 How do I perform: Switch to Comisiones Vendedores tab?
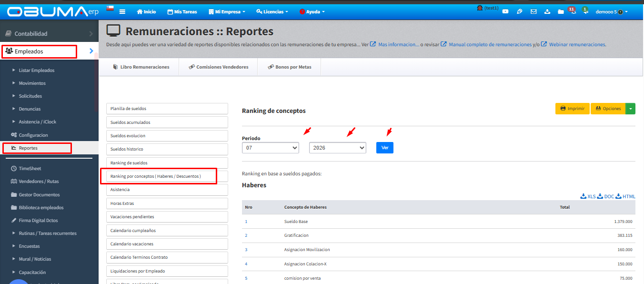pos(218,67)
